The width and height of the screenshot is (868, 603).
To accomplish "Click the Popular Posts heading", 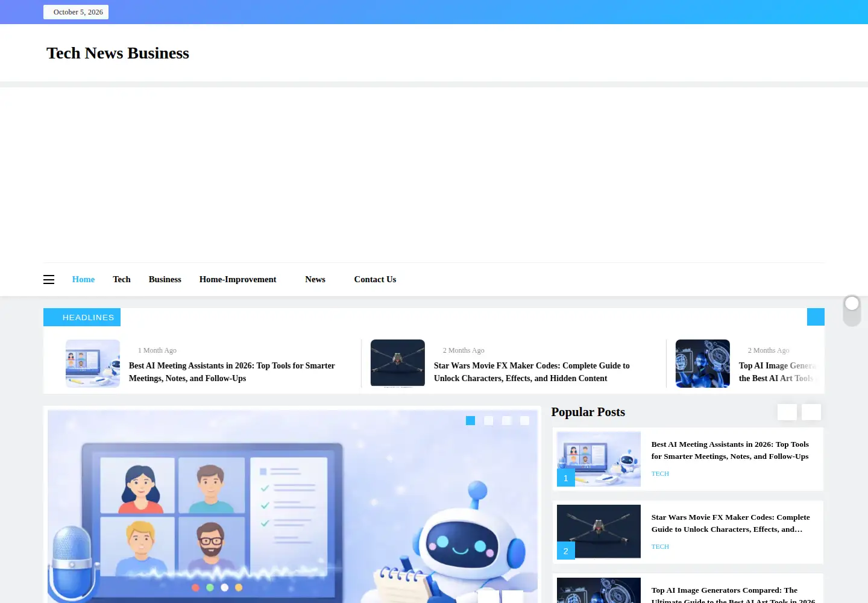I will tap(588, 412).
